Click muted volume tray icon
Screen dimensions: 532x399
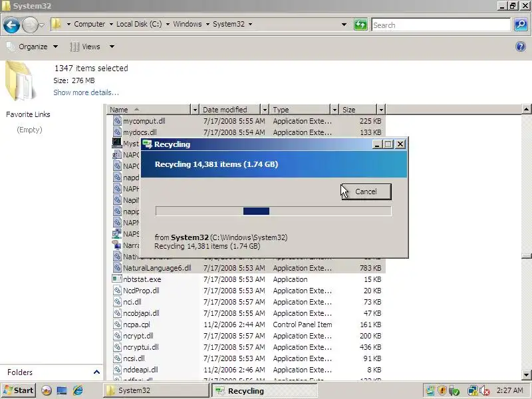click(x=485, y=390)
